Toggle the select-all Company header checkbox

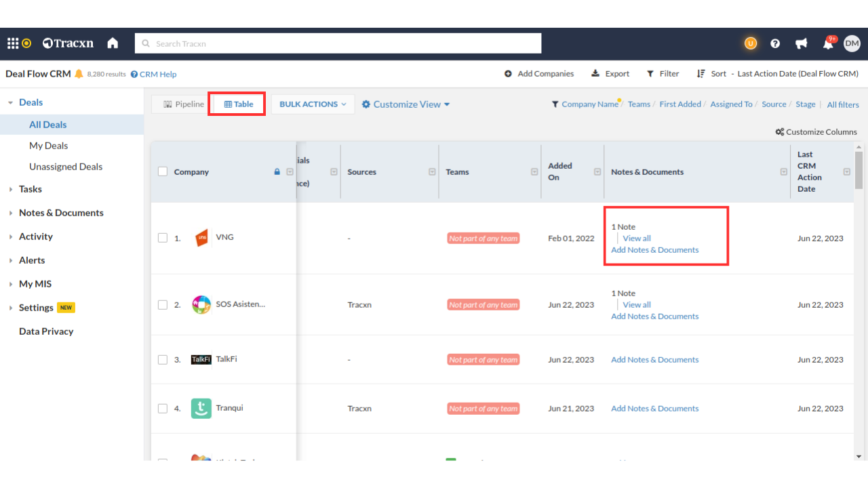(x=163, y=171)
